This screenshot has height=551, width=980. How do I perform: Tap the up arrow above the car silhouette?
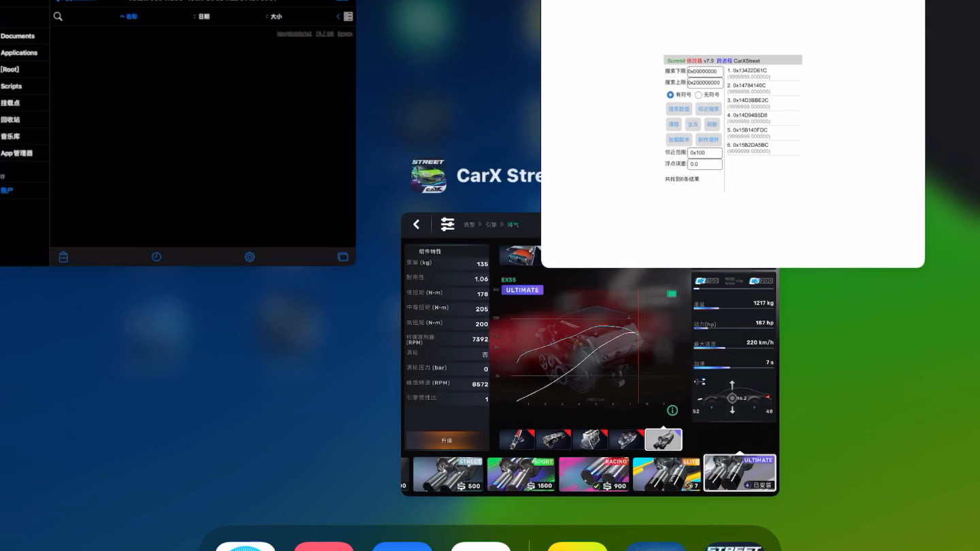[x=732, y=385]
